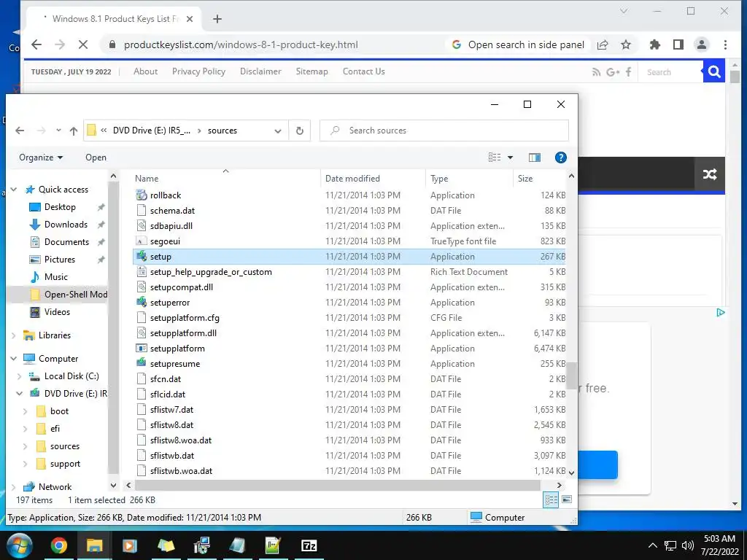
Task: Sort files by Type column
Action: [469, 179]
